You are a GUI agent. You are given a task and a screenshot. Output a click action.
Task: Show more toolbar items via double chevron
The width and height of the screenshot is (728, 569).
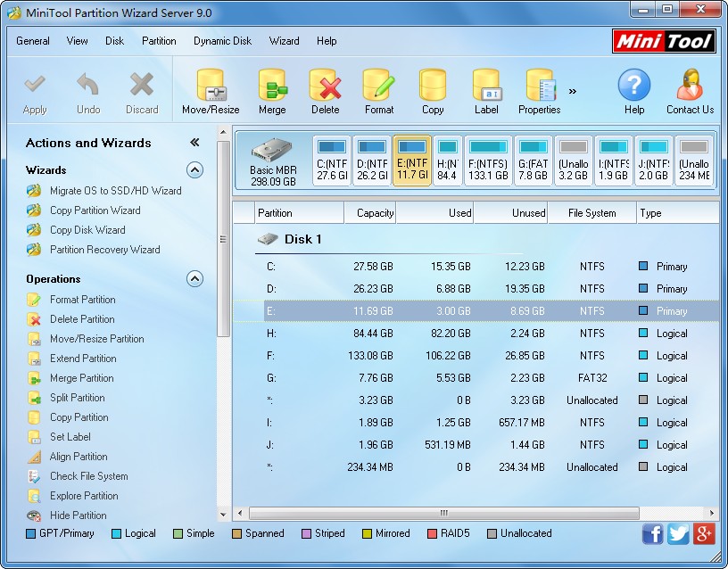pyautogui.click(x=573, y=92)
